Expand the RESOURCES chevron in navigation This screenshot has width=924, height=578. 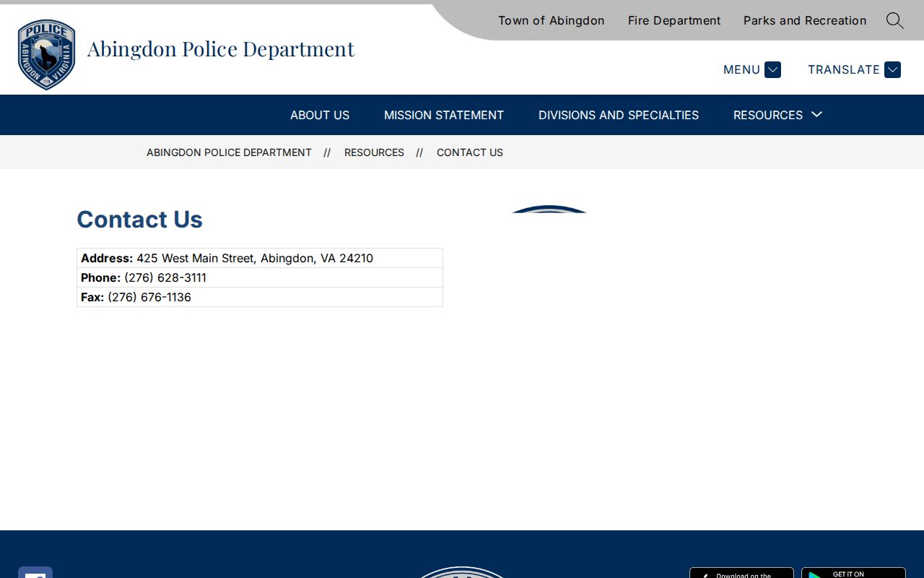coord(817,114)
